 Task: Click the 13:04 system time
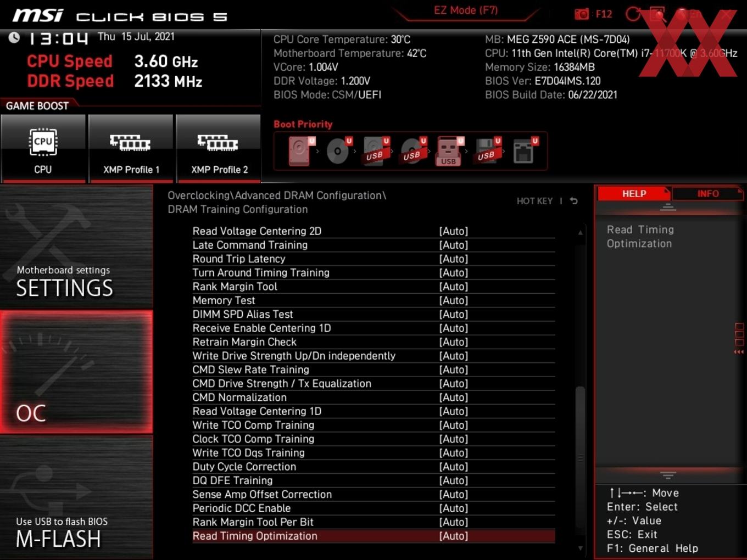click(58, 38)
